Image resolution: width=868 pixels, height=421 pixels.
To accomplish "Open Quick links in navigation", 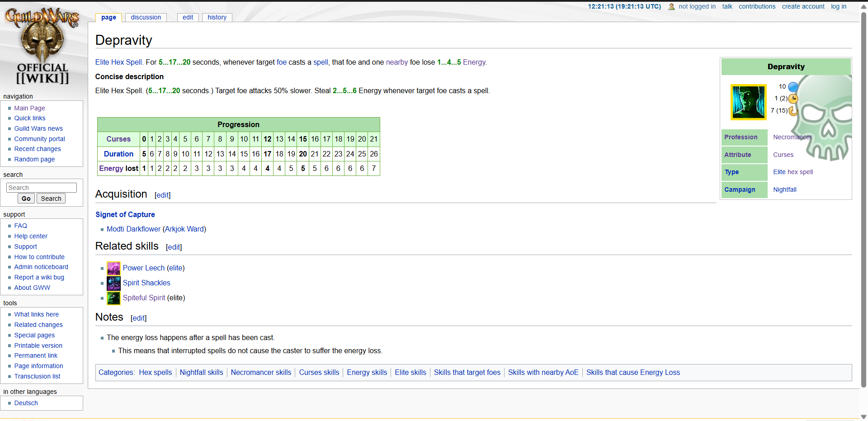I will point(30,118).
